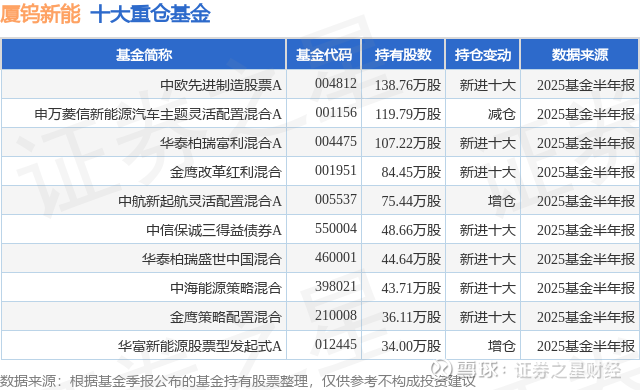Click fund code 004812
The width and height of the screenshot is (640, 390).
click(336, 84)
